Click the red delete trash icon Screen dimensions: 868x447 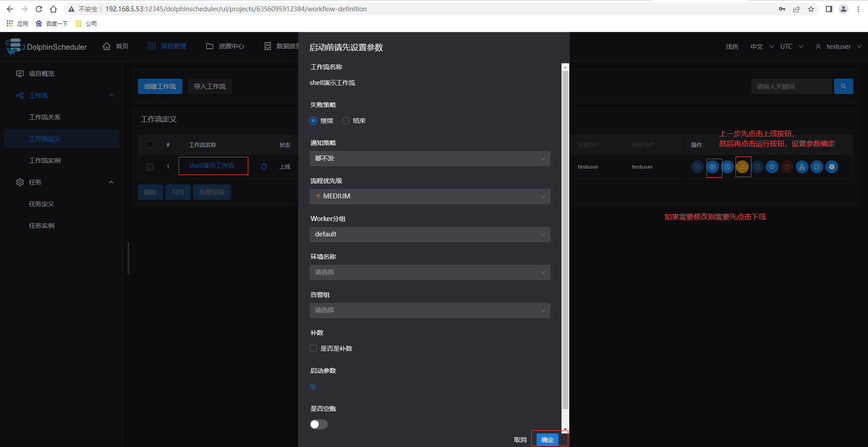787,167
